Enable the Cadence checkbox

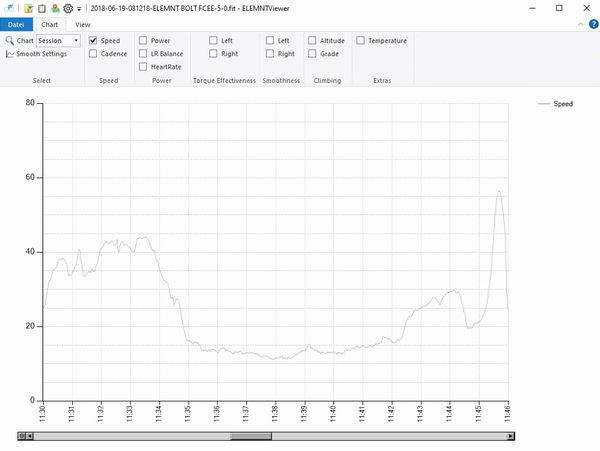(93, 54)
